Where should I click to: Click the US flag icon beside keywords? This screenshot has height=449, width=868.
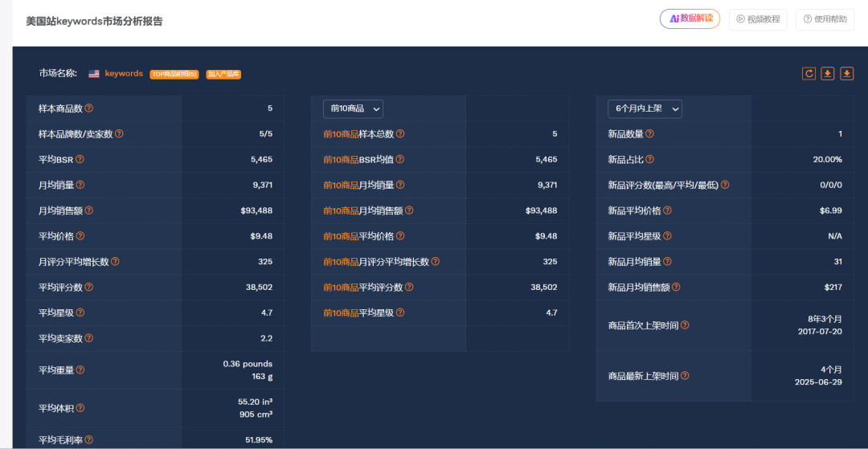click(x=94, y=74)
